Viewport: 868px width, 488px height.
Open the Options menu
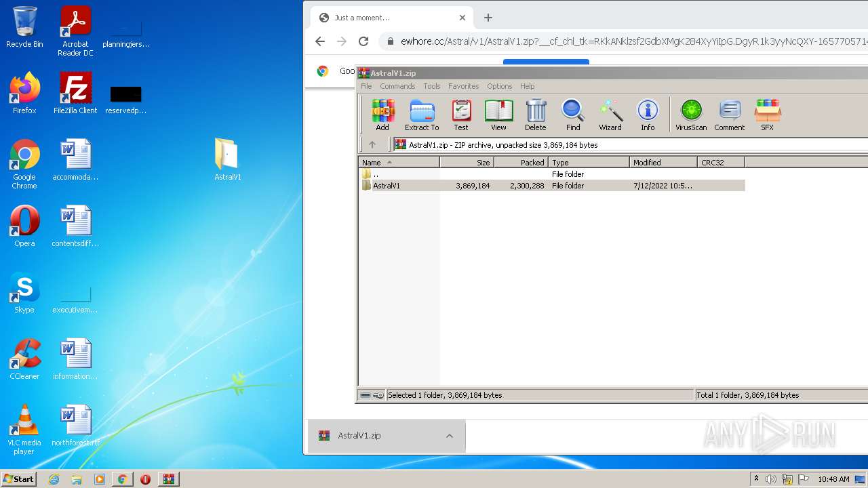[500, 86]
